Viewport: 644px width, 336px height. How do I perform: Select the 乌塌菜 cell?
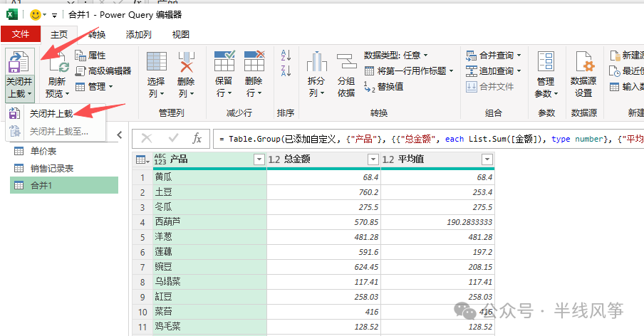(210, 282)
